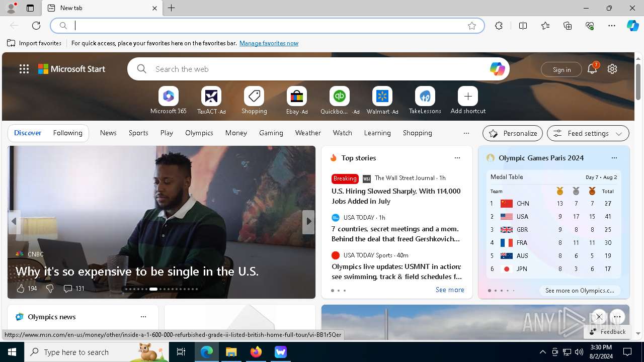The width and height of the screenshot is (644, 362).
Task: Click the Personalize button
Action: [x=513, y=133]
